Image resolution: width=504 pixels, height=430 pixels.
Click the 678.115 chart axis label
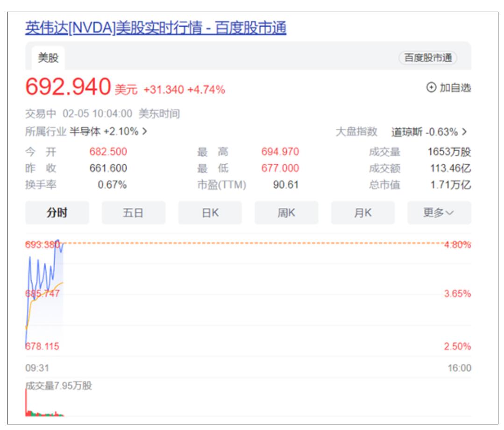[42, 346]
